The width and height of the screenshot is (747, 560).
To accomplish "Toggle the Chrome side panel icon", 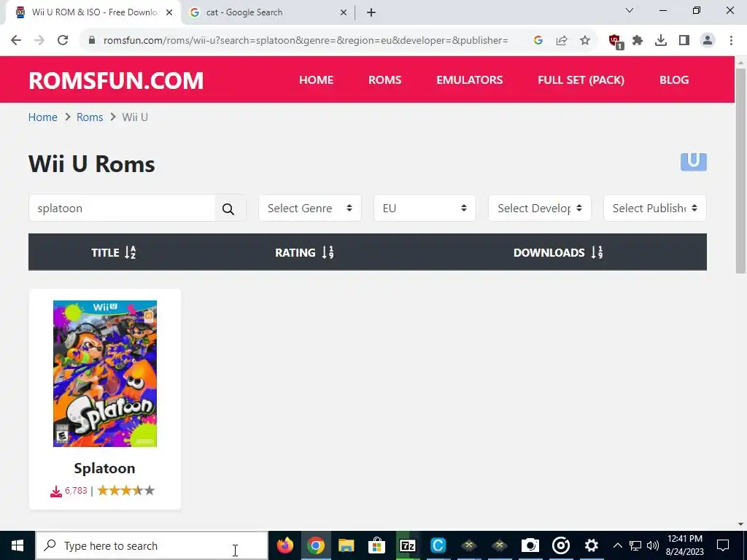I will (684, 41).
